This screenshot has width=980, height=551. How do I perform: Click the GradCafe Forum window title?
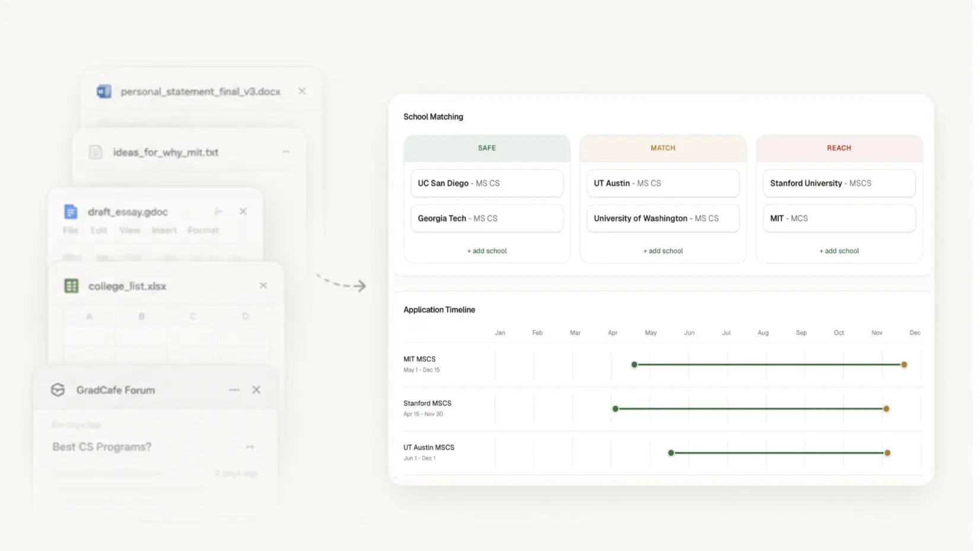[x=116, y=390]
